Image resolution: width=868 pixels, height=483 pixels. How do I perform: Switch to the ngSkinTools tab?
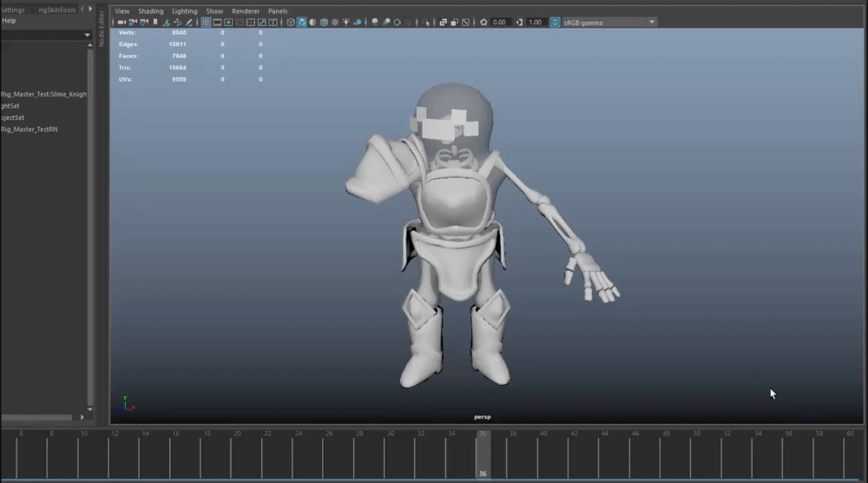[56, 10]
